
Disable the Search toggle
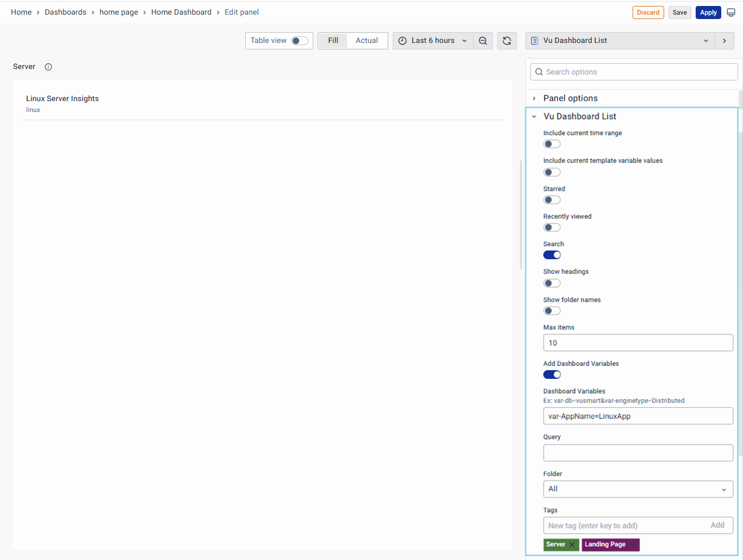point(552,254)
